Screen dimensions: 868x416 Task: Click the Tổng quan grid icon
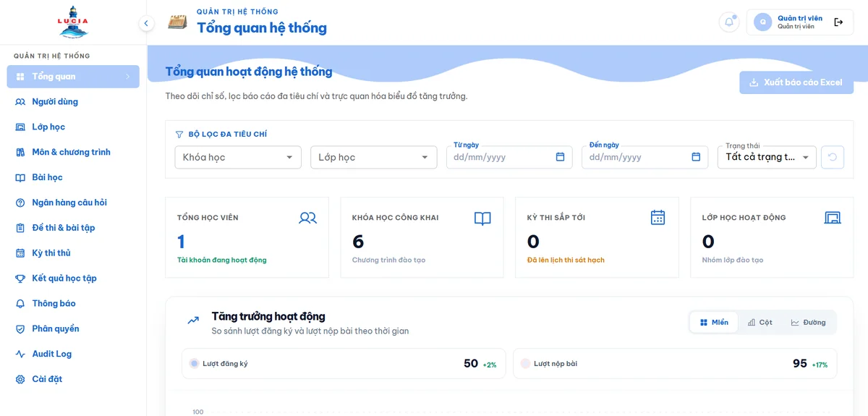coord(20,77)
